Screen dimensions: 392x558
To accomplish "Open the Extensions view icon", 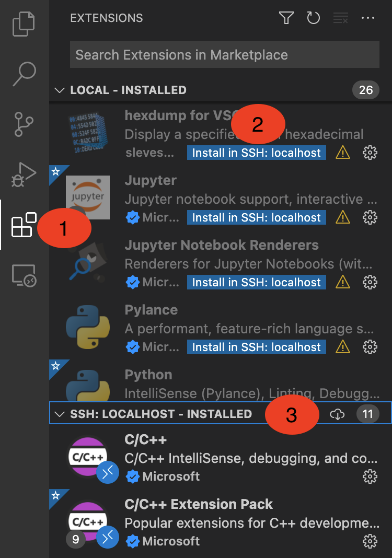I will tap(24, 225).
